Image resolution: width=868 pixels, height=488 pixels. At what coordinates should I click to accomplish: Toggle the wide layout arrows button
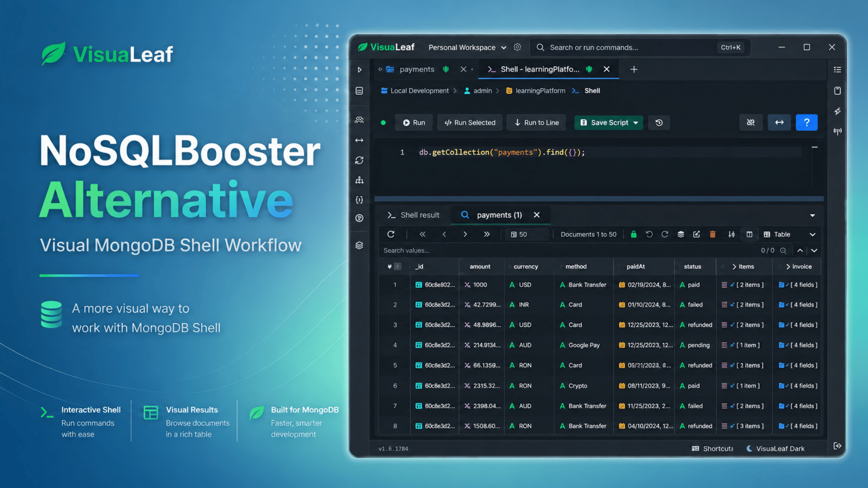tap(779, 122)
